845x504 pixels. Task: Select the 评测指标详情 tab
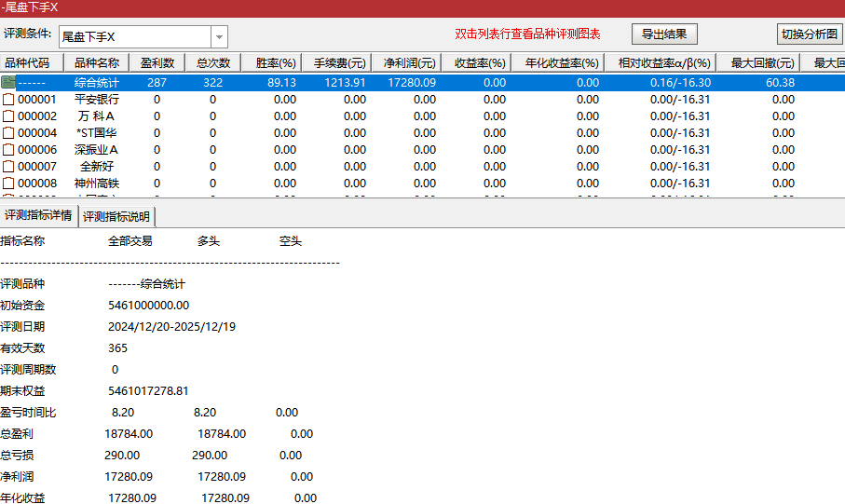tap(38, 216)
